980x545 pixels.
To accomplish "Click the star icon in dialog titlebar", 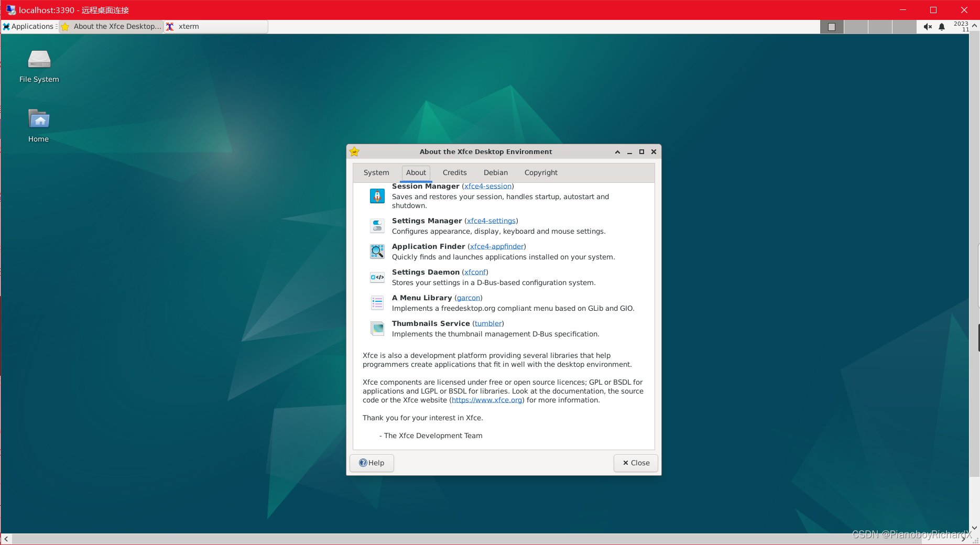I will pos(355,151).
